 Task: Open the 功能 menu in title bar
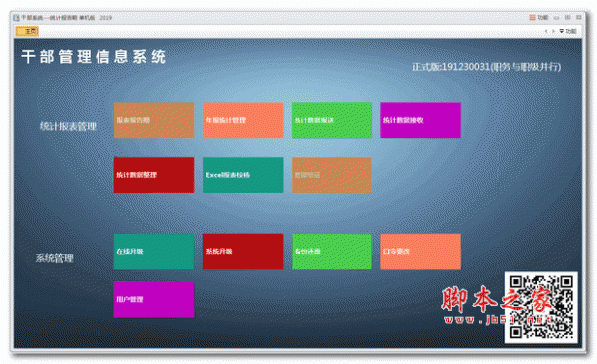(x=538, y=18)
